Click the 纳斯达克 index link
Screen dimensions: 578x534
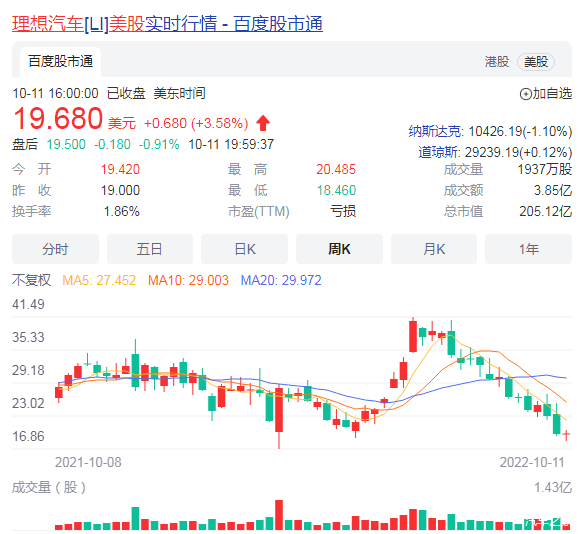pos(435,131)
